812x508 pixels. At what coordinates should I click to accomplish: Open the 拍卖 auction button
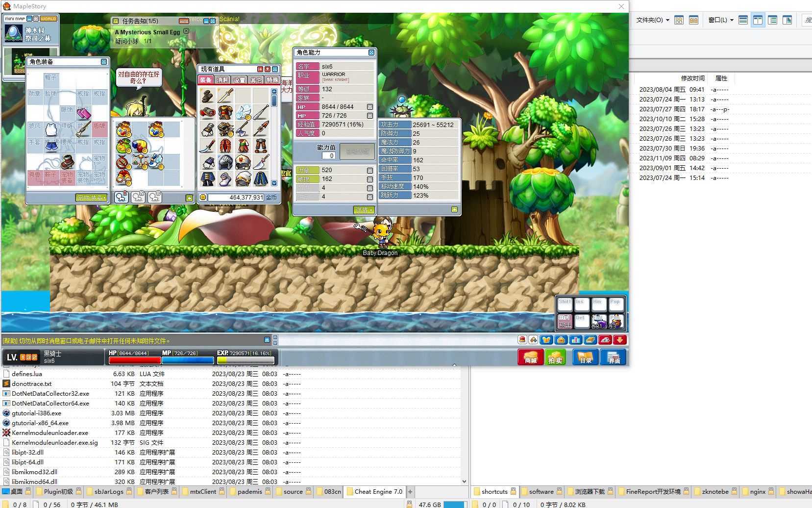pos(555,357)
